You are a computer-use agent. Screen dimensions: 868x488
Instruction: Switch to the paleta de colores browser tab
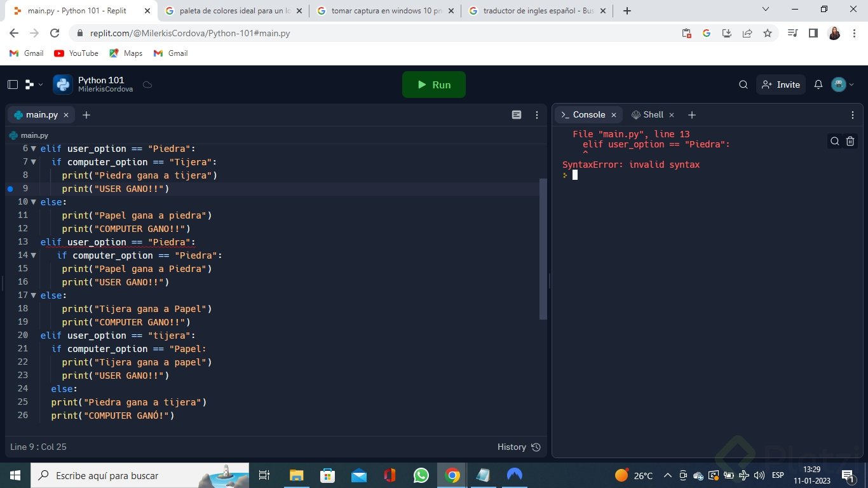coord(234,11)
